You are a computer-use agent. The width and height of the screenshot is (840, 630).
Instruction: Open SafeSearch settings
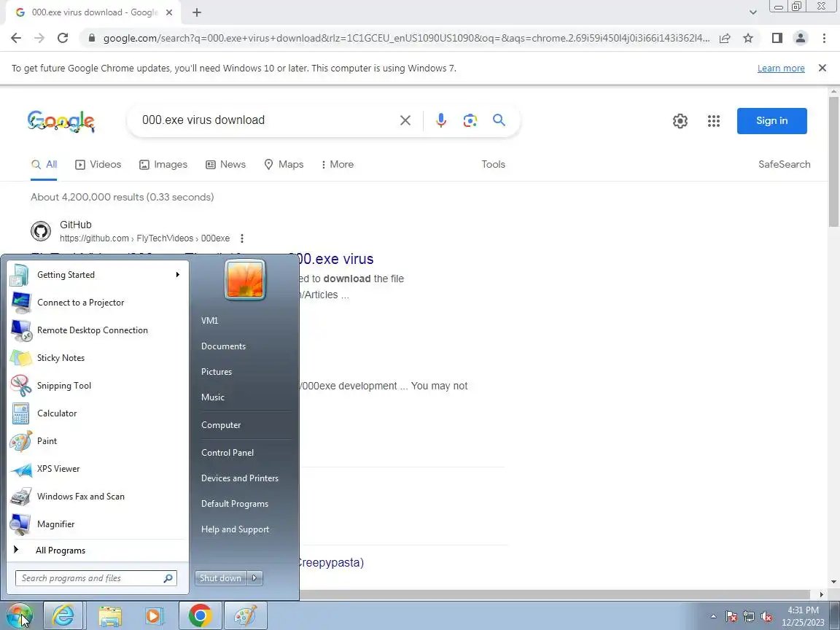[785, 165]
